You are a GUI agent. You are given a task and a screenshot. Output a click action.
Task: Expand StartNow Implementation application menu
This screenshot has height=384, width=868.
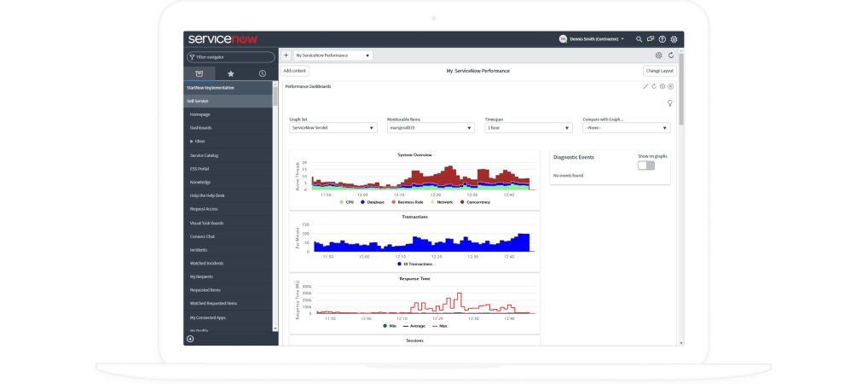click(x=228, y=88)
